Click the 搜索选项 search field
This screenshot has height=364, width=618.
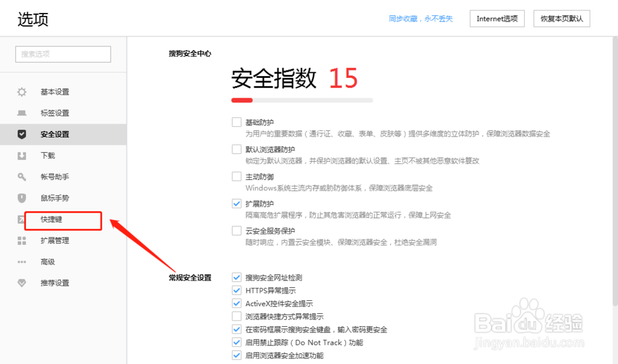tap(63, 54)
